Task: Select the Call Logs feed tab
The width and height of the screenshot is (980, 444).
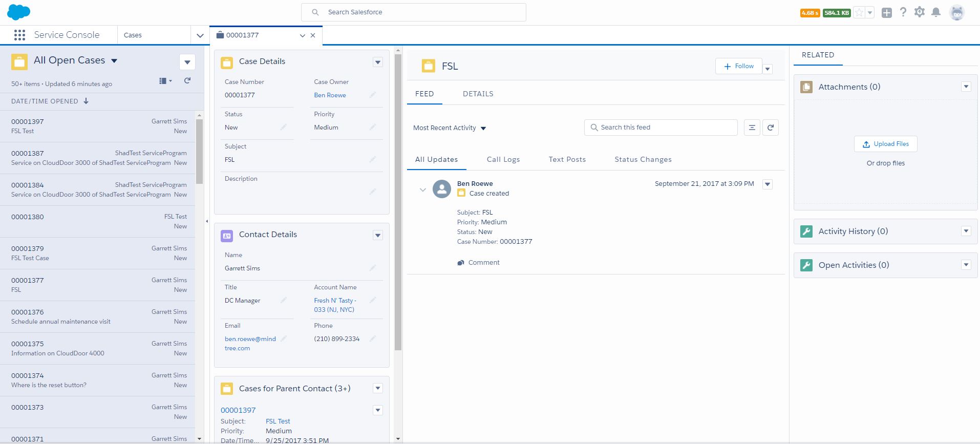Action: (503, 159)
